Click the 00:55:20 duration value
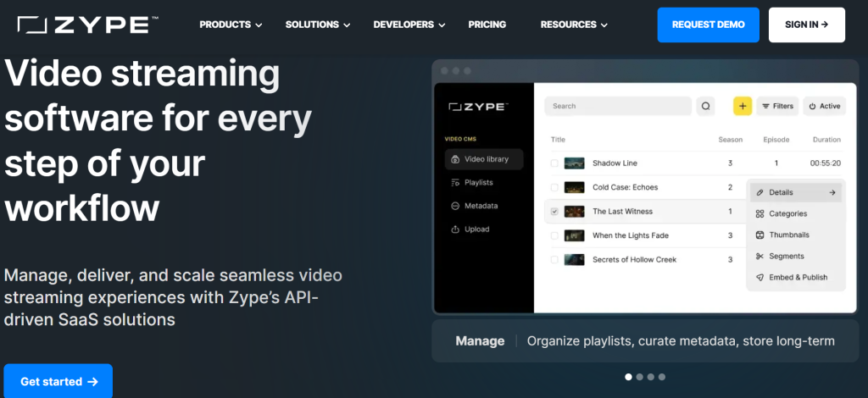The height and width of the screenshot is (398, 868). (x=826, y=163)
